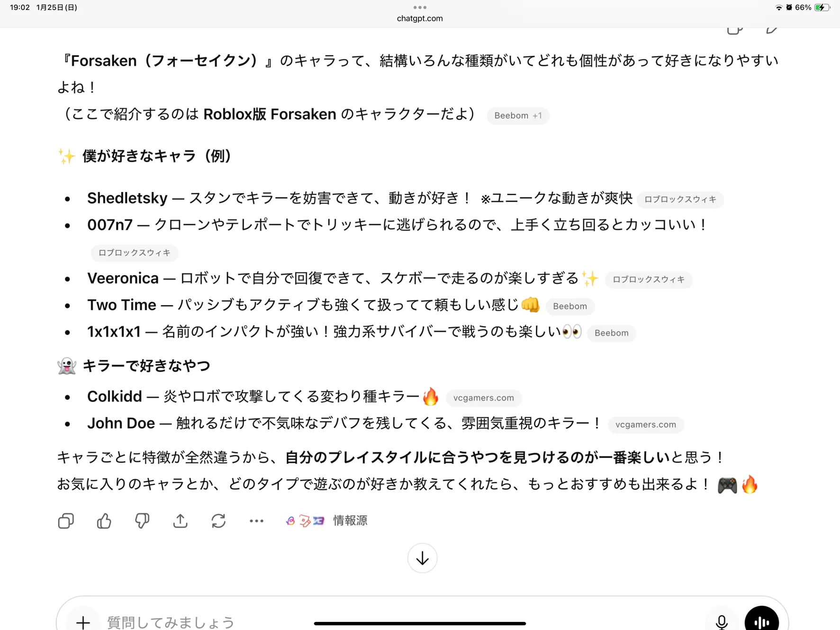Give the response a thumbs up
Image resolution: width=840 pixels, height=630 pixels.
[x=104, y=521]
